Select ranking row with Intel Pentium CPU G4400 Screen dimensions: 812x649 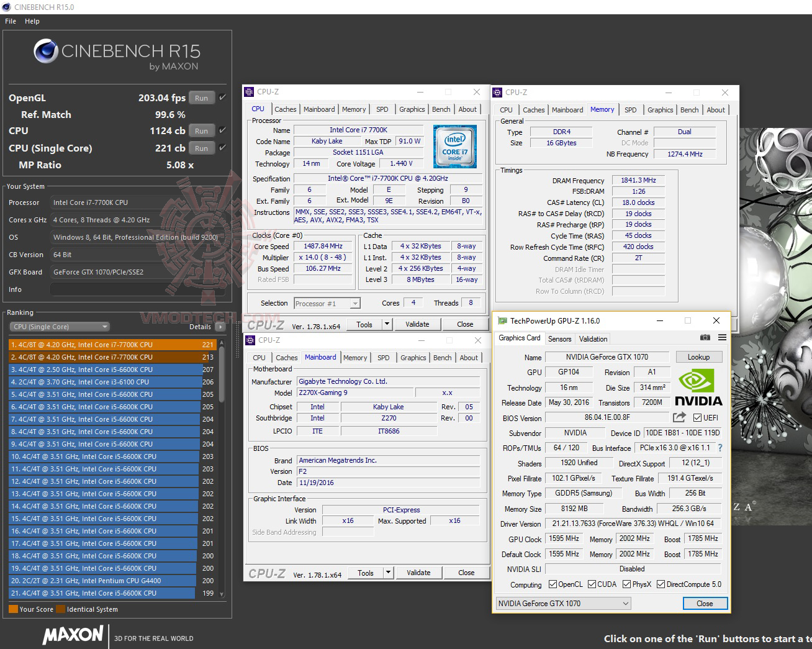(x=113, y=581)
